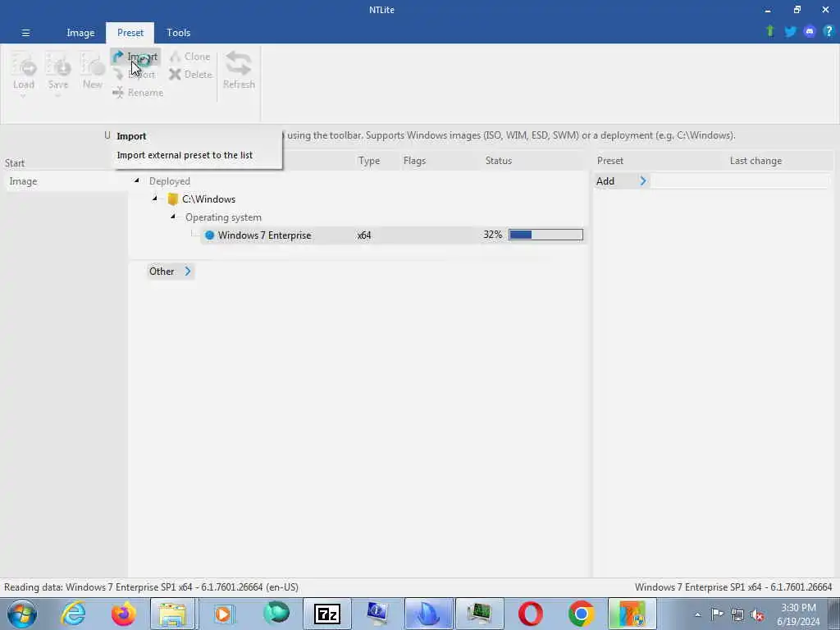Click the Action Center flag tray icon
The image size is (840, 630).
(717, 614)
